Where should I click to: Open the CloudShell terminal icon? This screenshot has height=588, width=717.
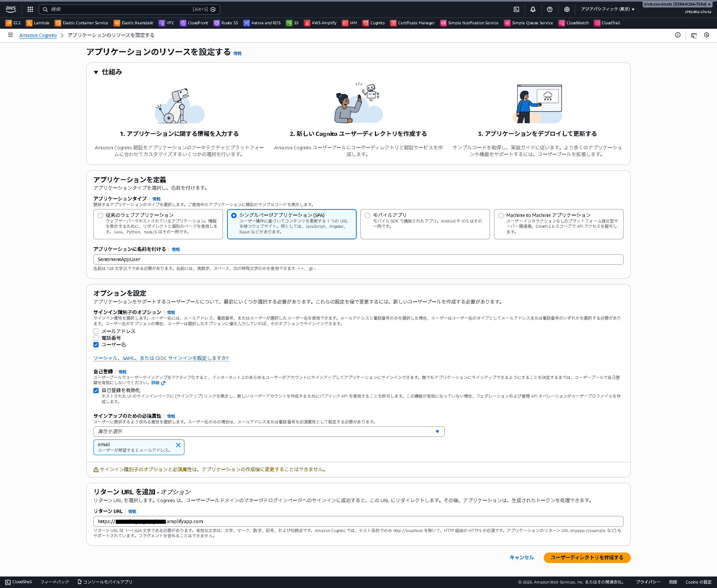[517, 9]
